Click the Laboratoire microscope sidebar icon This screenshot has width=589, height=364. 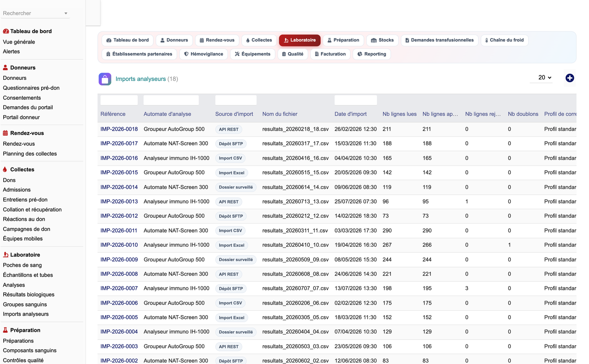(x=6, y=255)
